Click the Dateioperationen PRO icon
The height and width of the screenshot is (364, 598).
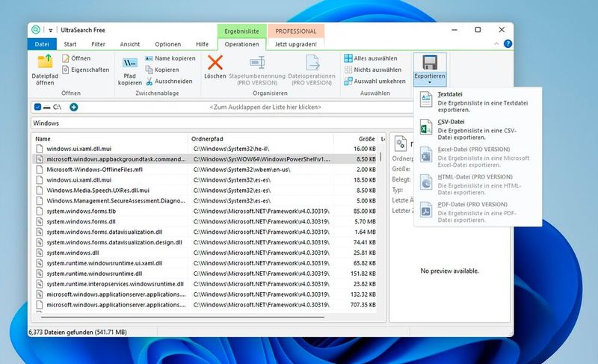[x=312, y=63]
